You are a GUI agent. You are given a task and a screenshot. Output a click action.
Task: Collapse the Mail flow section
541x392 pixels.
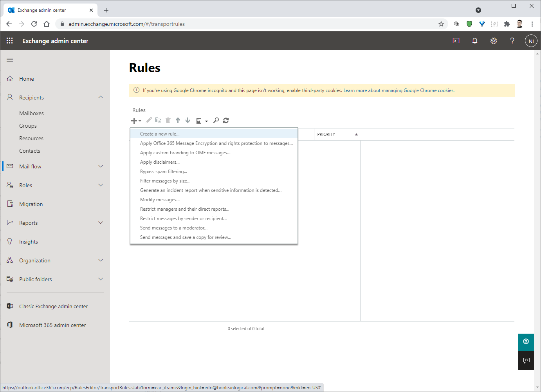101,166
